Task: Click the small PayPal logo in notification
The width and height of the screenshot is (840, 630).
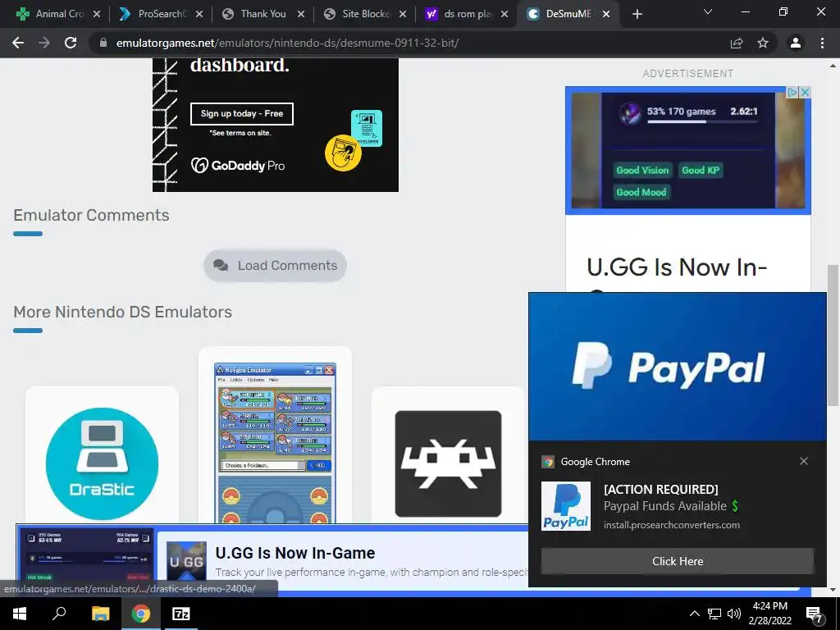Action: tap(566, 505)
